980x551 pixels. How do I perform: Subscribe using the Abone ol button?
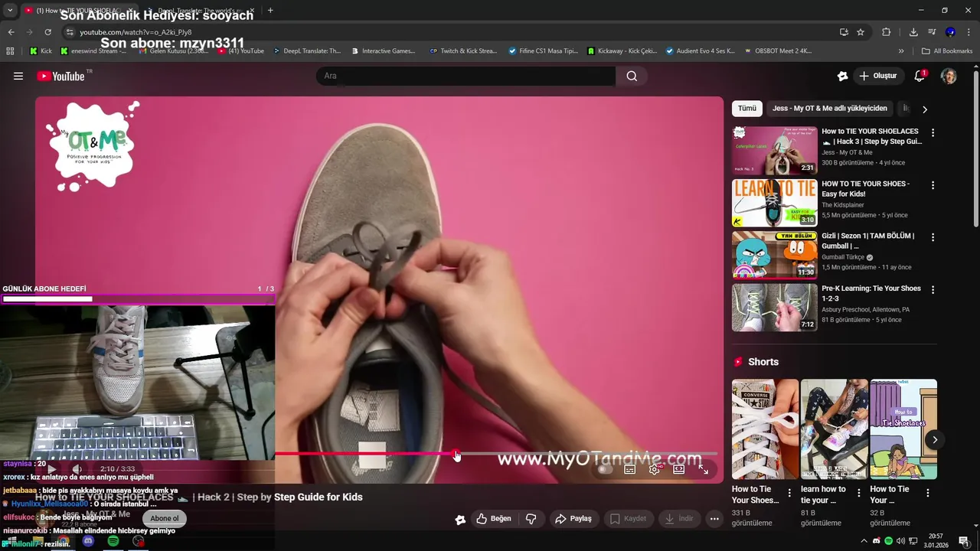pyautogui.click(x=164, y=518)
